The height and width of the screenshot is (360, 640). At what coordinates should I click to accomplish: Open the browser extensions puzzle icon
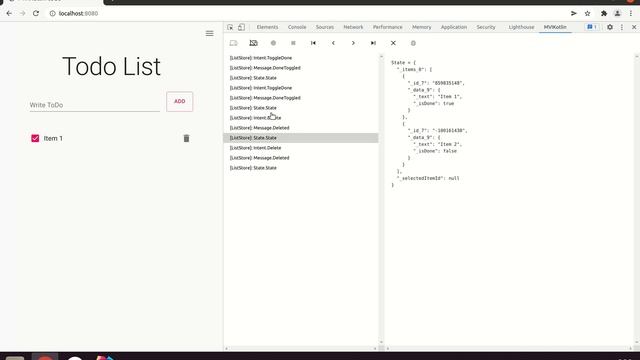tap(604, 13)
